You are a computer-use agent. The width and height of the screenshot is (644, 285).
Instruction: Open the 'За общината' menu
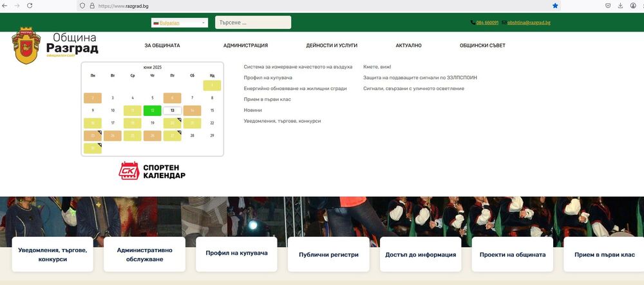162,46
